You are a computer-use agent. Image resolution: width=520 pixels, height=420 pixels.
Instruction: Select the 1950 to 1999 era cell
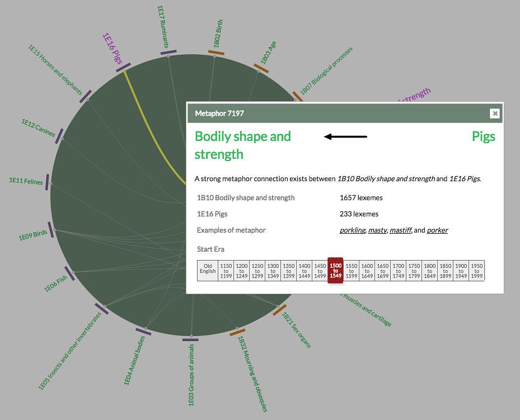476,271
